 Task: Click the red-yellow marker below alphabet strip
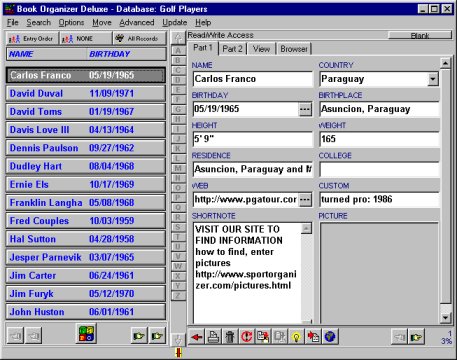pyautogui.click(x=179, y=353)
